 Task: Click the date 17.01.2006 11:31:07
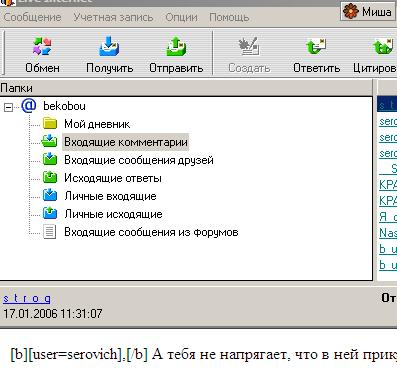pos(53,314)
